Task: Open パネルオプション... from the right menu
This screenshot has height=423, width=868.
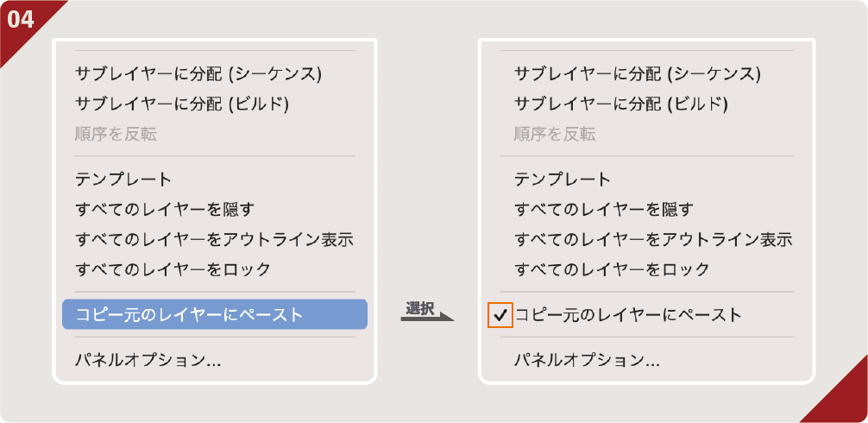Action: pyautogui.click(x=588, y=360)
